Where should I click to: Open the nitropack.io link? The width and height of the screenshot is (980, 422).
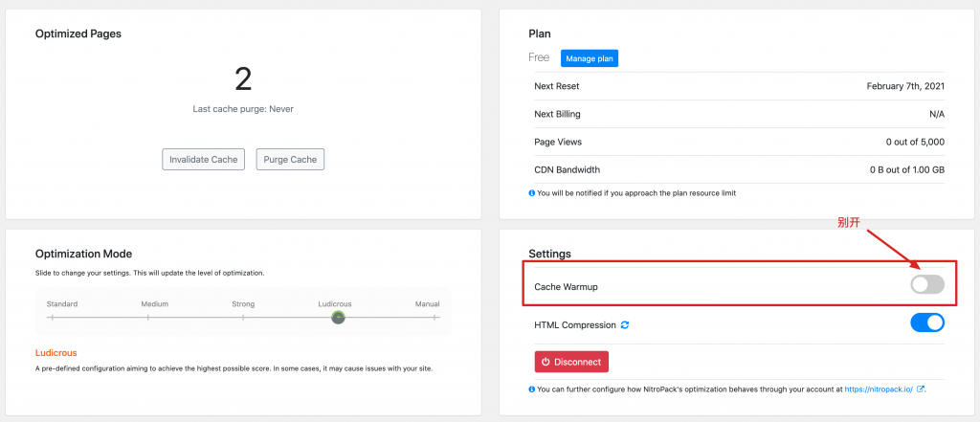point(879,389)
